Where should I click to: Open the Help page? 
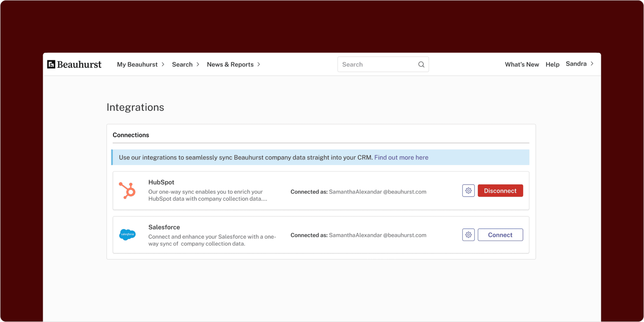pos(552,64)
